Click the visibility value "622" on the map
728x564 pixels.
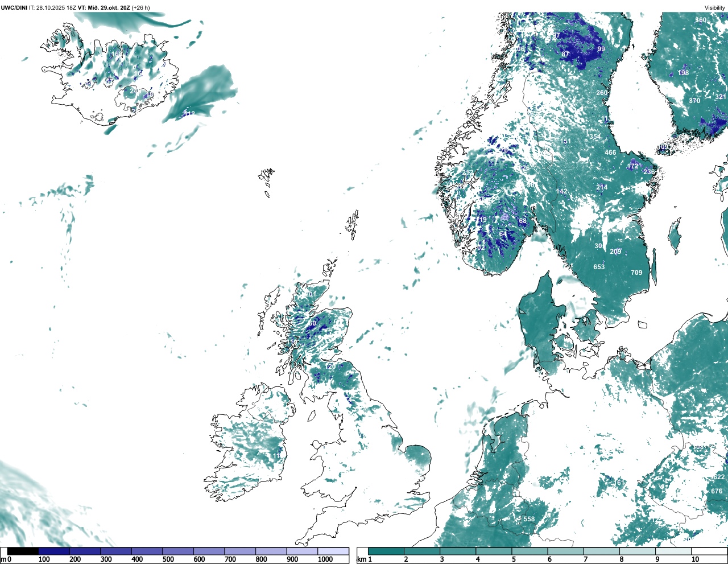(719, 477)
